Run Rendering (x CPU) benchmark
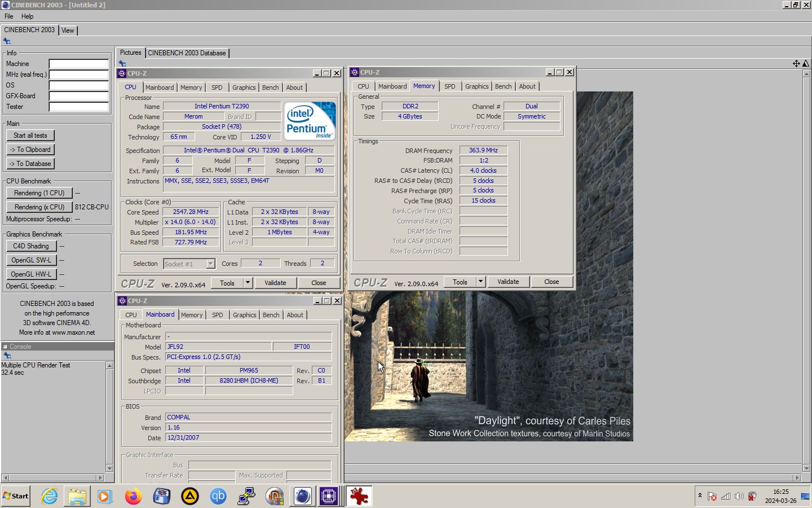This screenshot has height=508, width=812. pyautogui.click(x=39, y=207)
